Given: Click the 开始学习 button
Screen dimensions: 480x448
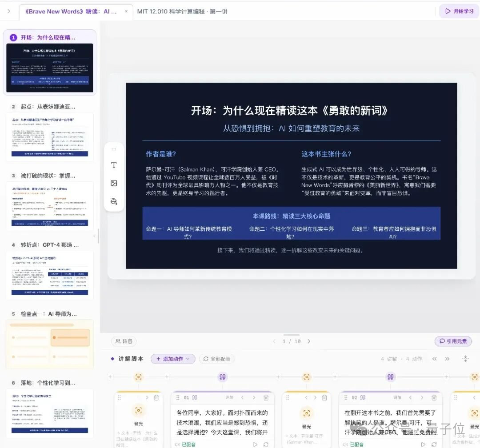Looking at the screenshot, I should point(459,11).
